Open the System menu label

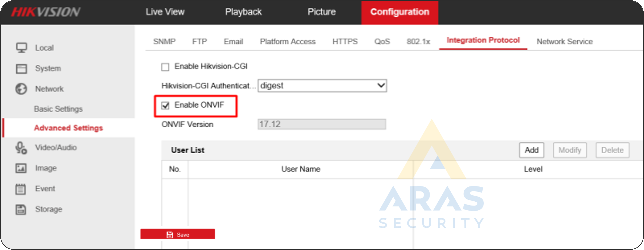48,69
